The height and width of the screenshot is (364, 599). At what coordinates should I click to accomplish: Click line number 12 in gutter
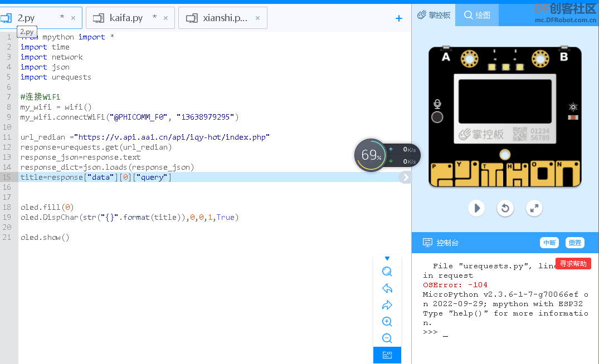[x=7, y=147]
